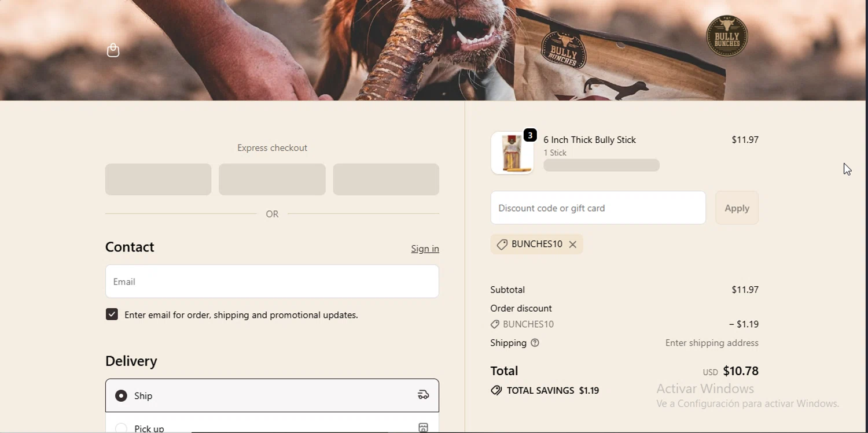Click the Subtotal label
Image resolution: width=868 pixels, height=433 pixels.
[507, 290]
